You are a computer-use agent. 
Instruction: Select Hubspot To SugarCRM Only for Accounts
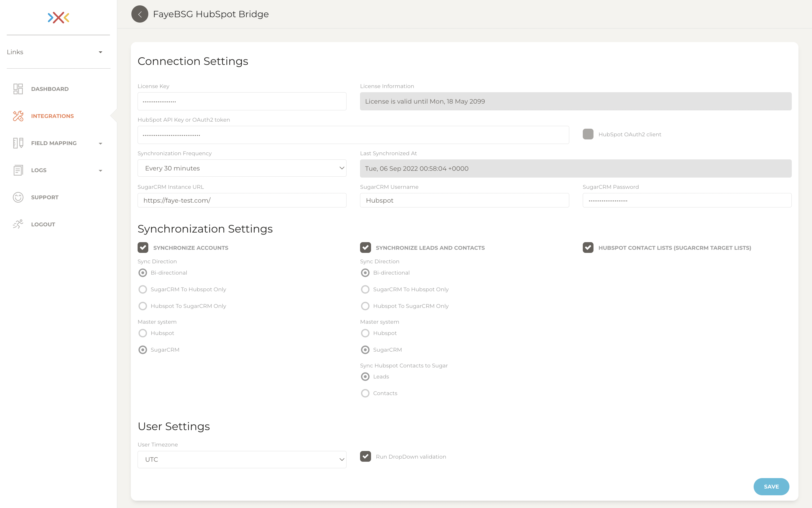tap(143, 306)
